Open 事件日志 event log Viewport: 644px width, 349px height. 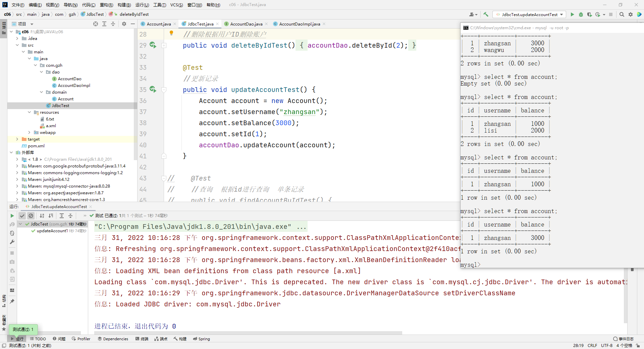pyautogui.click(x=623, y=339)
